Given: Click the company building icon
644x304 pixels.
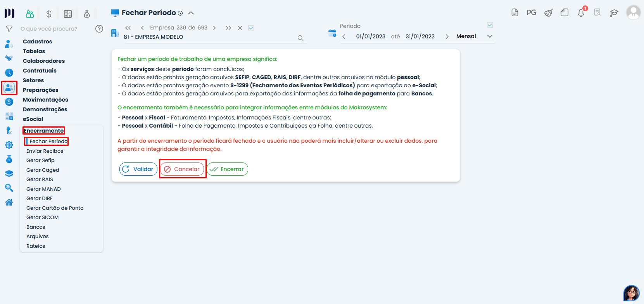Looking at the screenshot, I should click(x=115, y=33).
